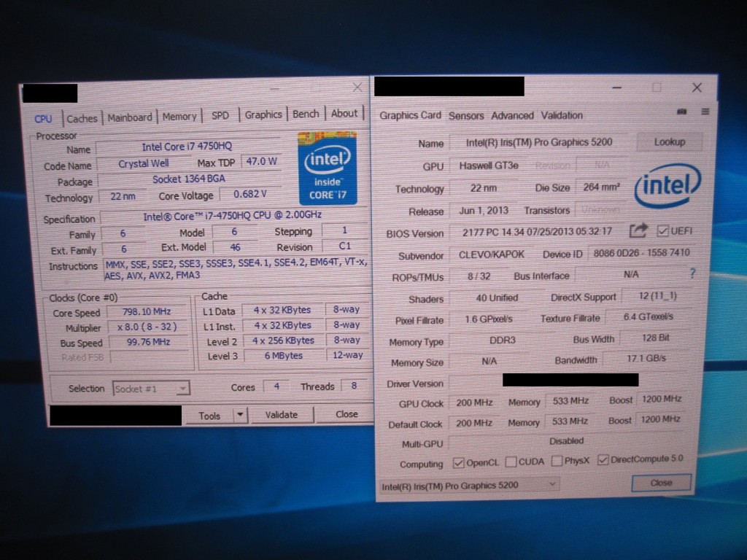Open the Bench tab

point(306,114)
